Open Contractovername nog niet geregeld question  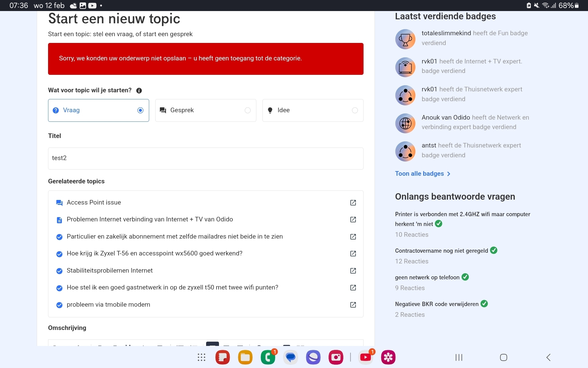tap(441, 251)
